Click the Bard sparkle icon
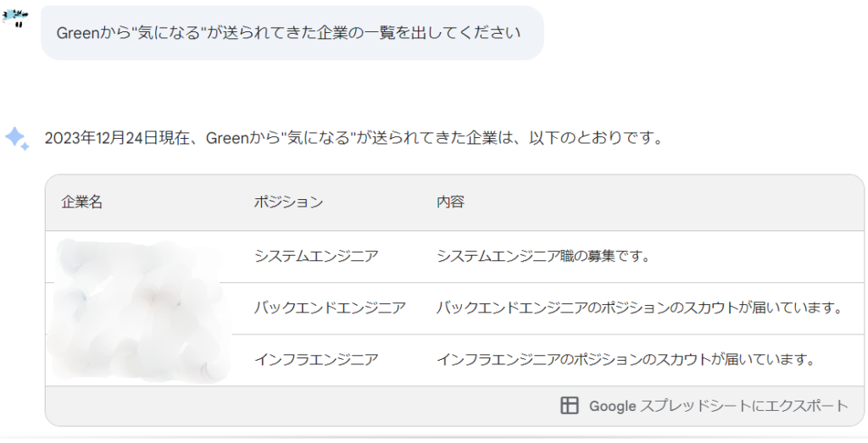Image resolution: width=868 pixels, height=443 pixels. [17, 138]
